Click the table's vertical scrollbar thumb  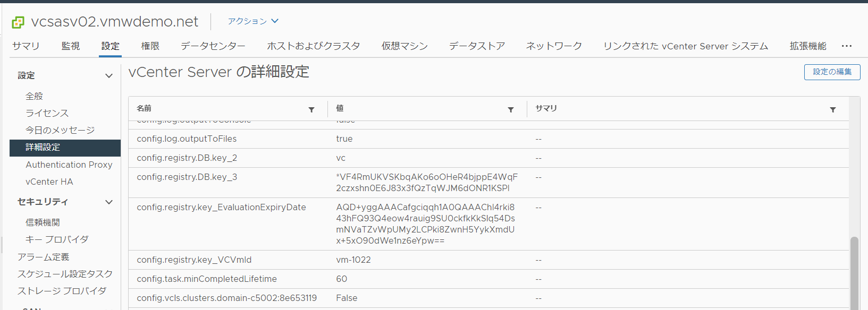(x=854, y=273)
